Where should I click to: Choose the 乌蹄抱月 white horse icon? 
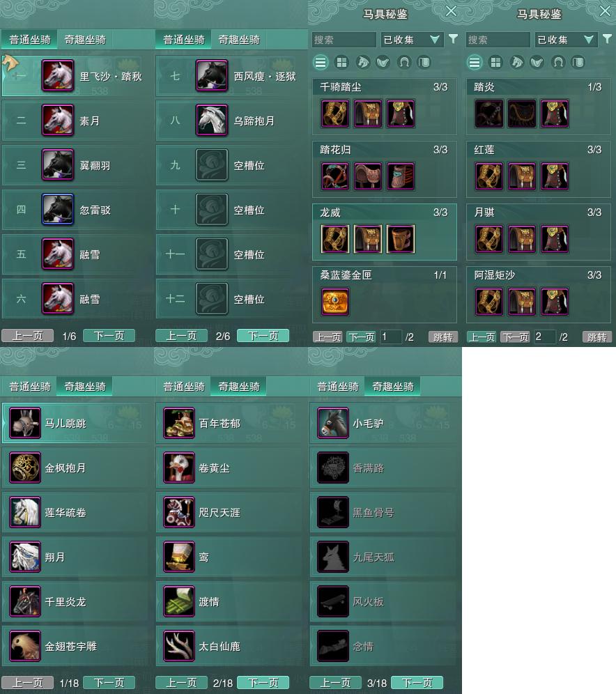(x=212, y=121)
